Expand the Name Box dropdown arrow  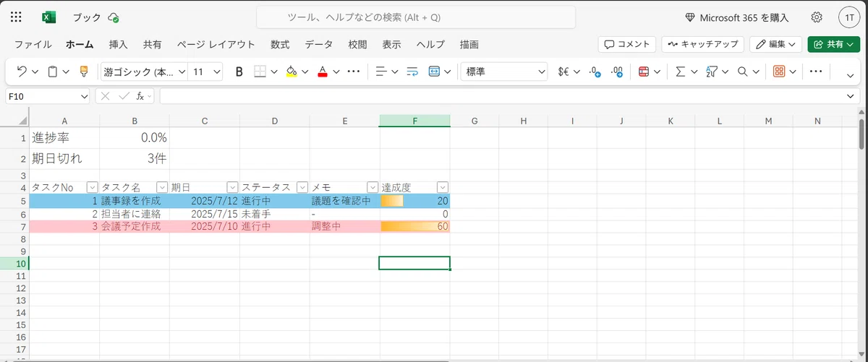click(85, 96)
